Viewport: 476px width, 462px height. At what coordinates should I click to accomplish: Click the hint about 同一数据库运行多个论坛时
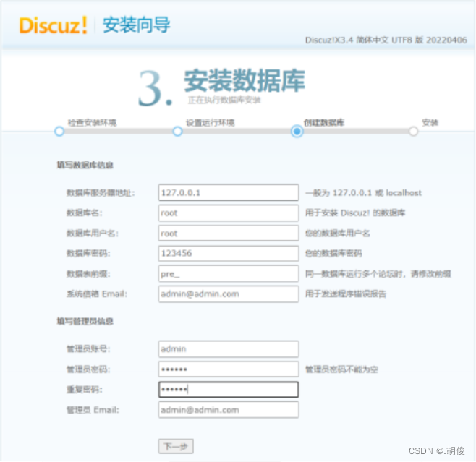378,274
